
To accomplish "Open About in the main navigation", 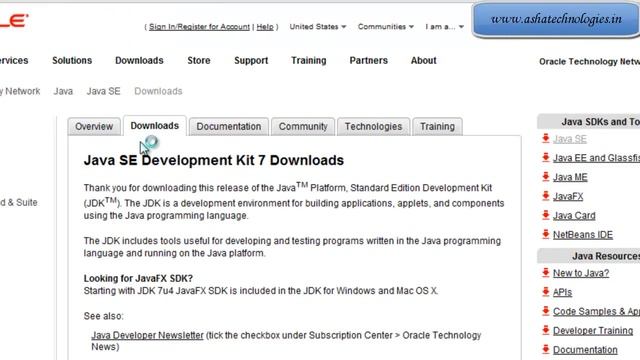I will [424, 60].
